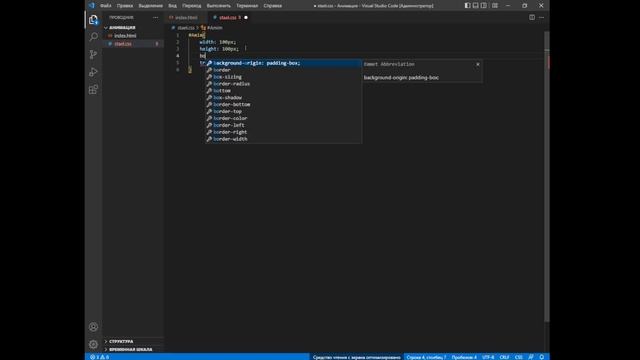Open editor more actions ellipsis
This screenshot has height=360, width=640.
tap(542, 18)
